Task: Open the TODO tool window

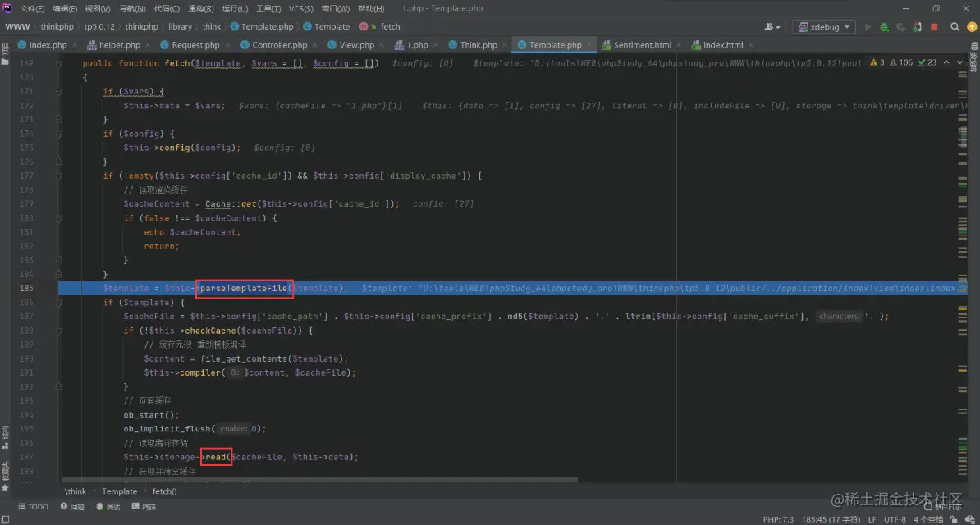Action: click(x=33, y=507)
